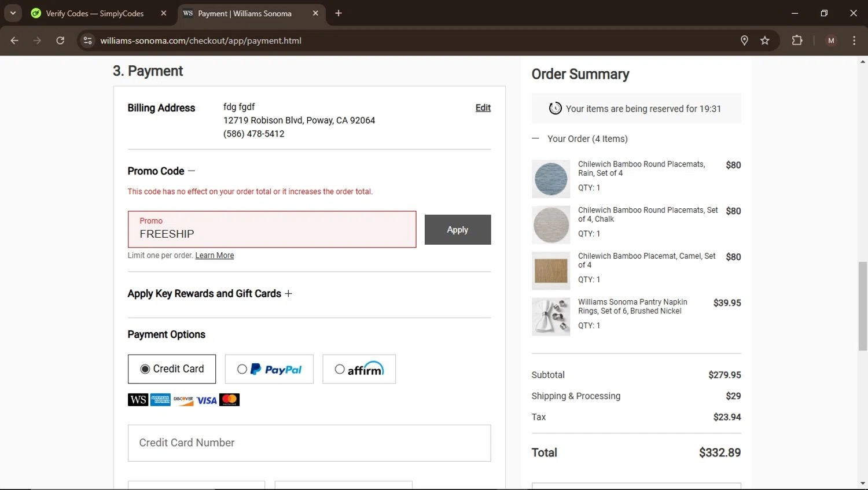Open the Napkin Rings product thumbnail

(551, 316)
